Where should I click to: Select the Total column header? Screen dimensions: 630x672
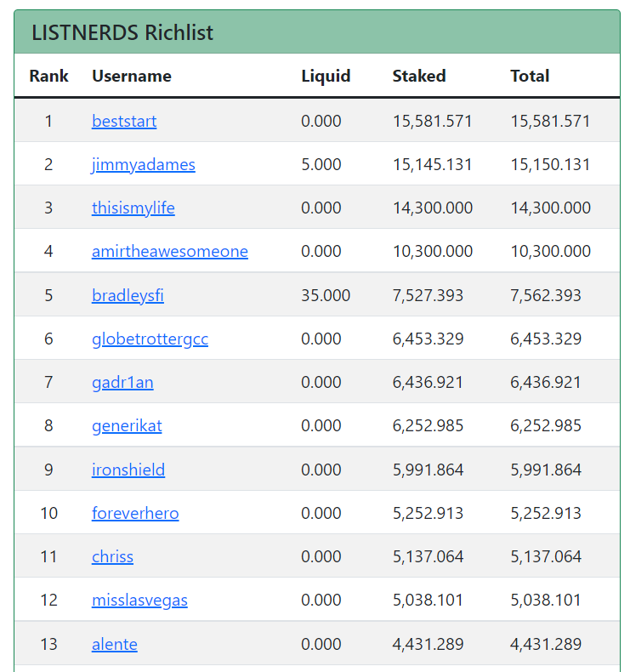(x=530, y=76)
